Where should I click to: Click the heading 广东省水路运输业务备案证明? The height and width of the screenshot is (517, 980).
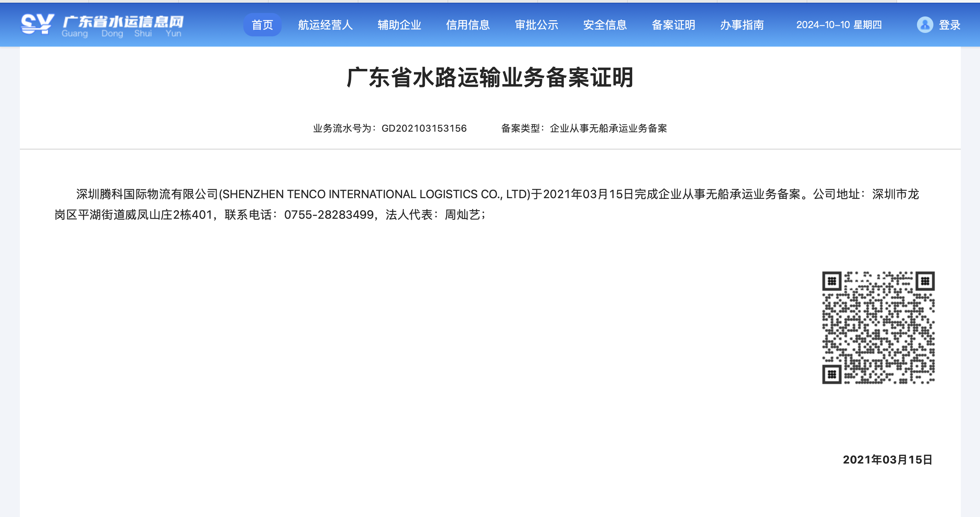point(490,77)
